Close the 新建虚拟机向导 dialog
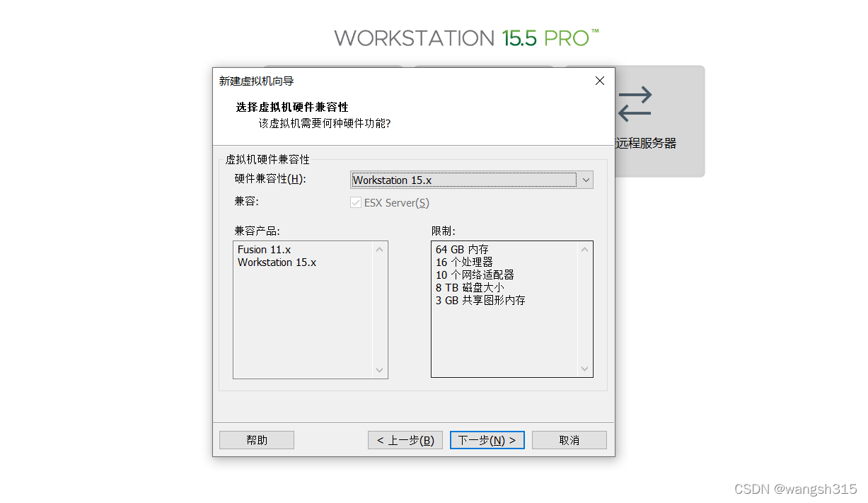The height and width of the screenshot is (503, 868). coord(600,81)
